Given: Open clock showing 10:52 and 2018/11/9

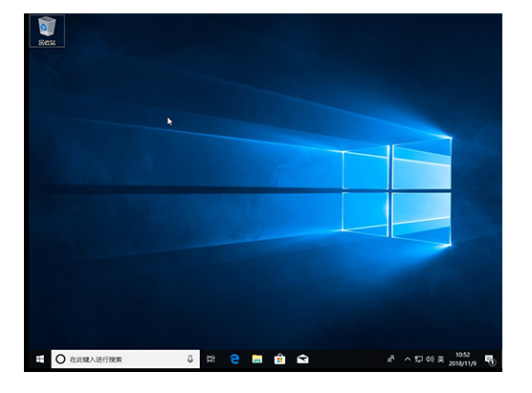Looking at the screenshot, I should (x=462, y=360).
